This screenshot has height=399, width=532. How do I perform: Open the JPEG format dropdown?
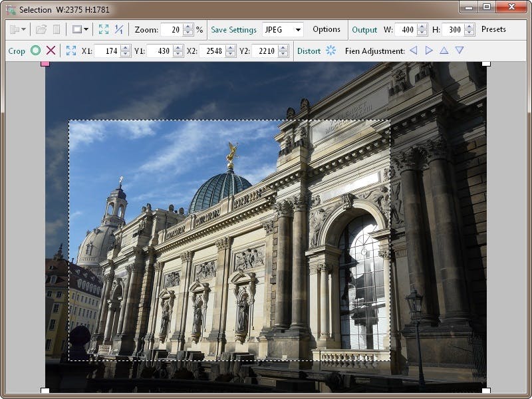297,29
